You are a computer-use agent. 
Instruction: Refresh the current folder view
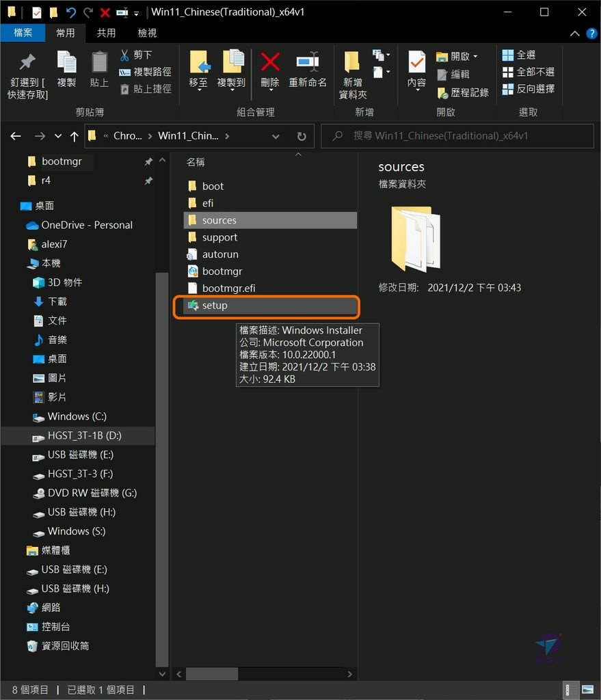[302, 136]
